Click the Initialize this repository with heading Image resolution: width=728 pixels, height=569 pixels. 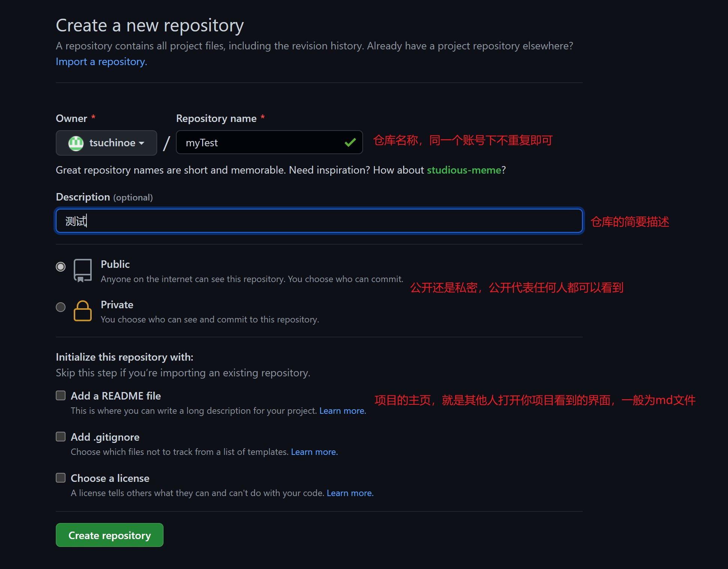[x=125, y=357]
